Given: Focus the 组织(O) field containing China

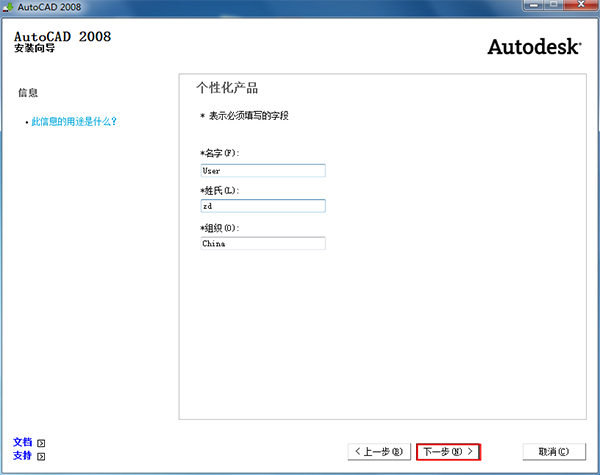Looking at the screenshot, I should [263, 243].
